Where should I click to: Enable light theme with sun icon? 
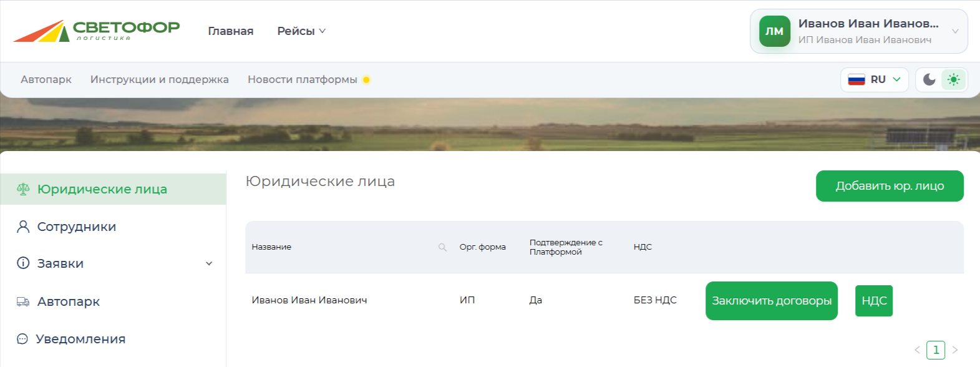953,79
